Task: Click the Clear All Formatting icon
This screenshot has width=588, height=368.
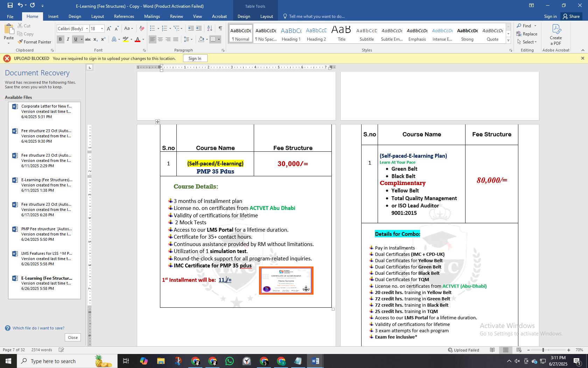Action: point(142,29)
